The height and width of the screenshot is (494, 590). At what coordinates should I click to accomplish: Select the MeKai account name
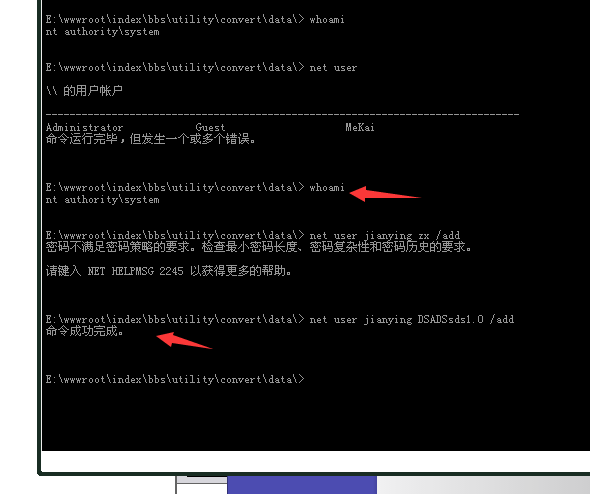click(x=360, y=127)
